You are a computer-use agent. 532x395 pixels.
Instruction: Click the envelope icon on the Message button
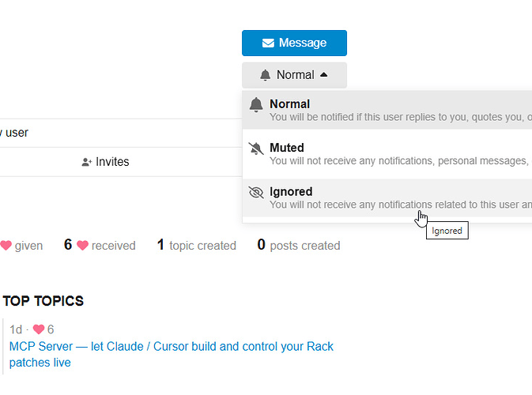268,43
